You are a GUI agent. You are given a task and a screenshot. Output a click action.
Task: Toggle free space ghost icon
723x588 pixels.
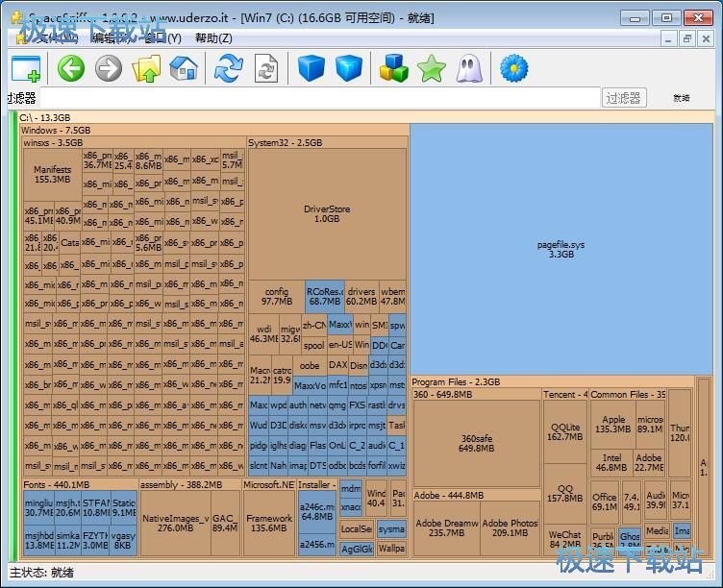(x=469, y=68)
